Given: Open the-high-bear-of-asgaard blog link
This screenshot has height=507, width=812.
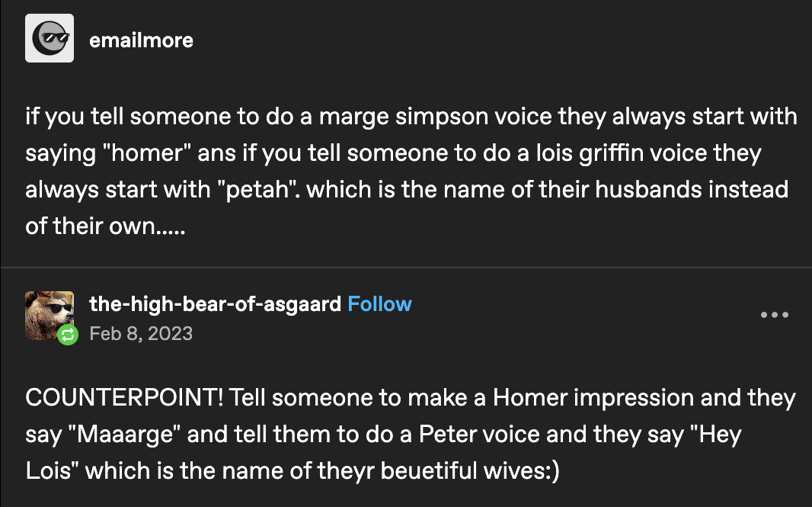Looking at the screenshot, I should coord(215,304).
